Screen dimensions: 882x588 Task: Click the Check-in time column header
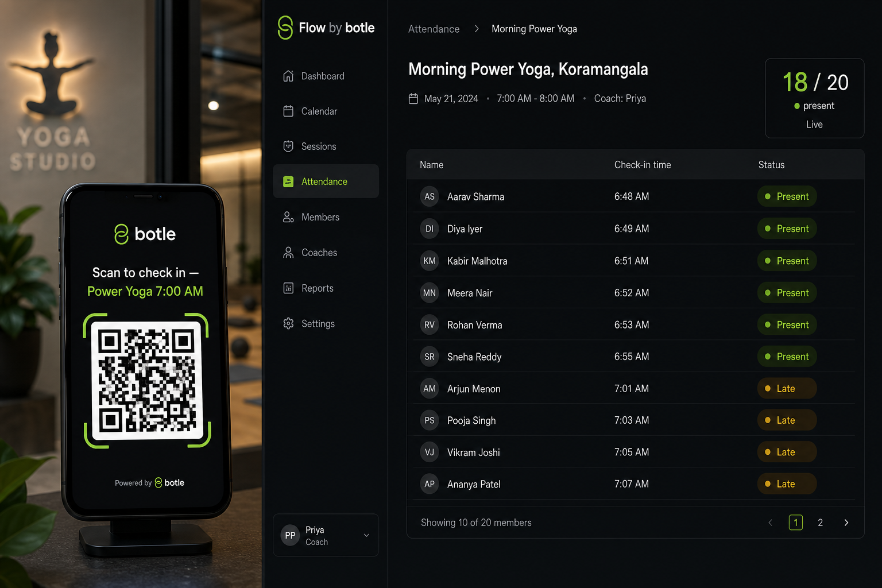(x=643, y=165)
